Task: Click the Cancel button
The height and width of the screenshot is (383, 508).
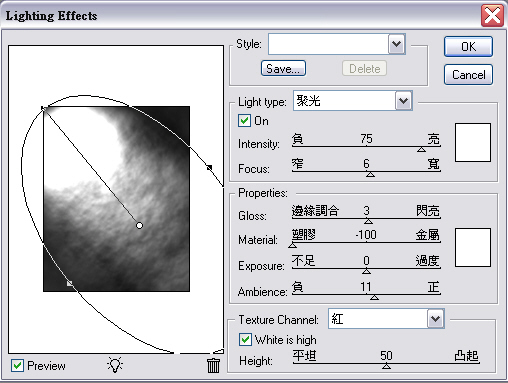Action: pos(468,74)
